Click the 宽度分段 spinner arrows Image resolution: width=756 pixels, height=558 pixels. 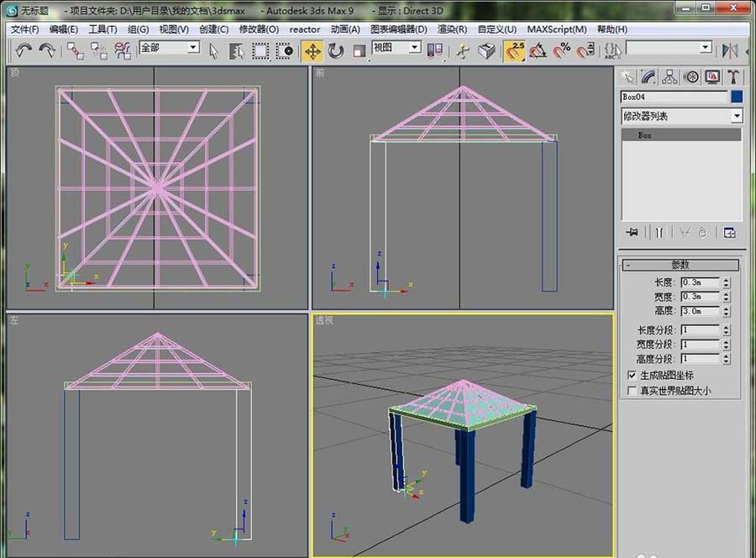click(x=726, y=345)
